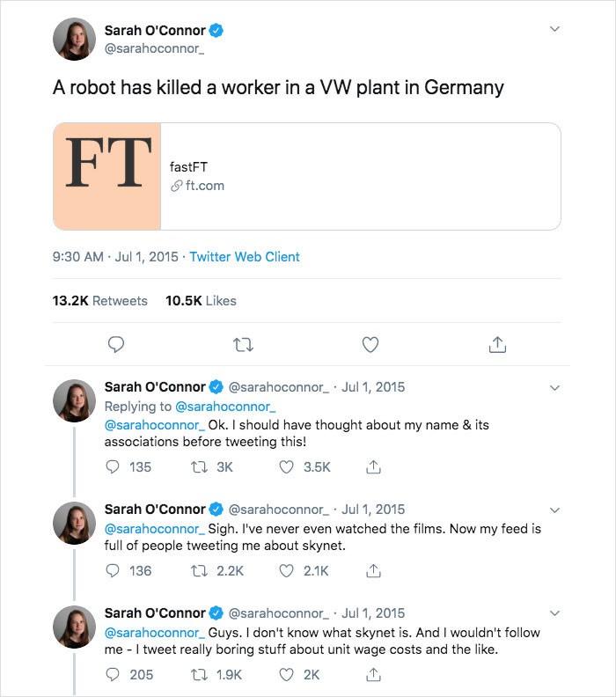616x697 pixels.
Task: Open the fastFT ft.com link card
Action: click(361, 176)
